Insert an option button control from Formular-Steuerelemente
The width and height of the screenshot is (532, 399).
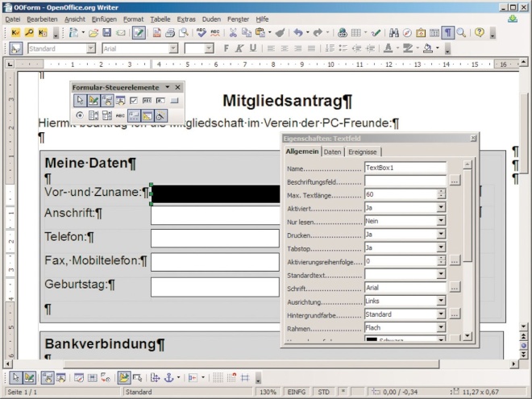(80, 115)
